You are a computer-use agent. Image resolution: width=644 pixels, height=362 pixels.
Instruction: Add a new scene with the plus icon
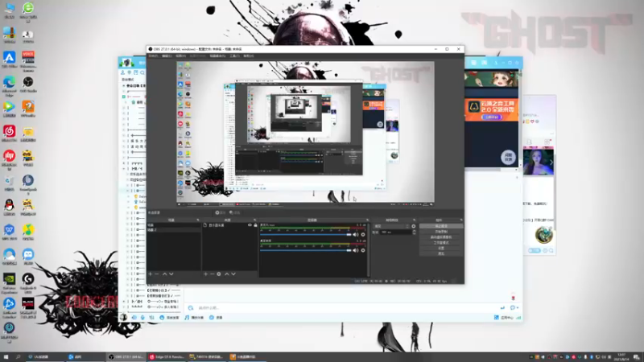pos(151,274)
